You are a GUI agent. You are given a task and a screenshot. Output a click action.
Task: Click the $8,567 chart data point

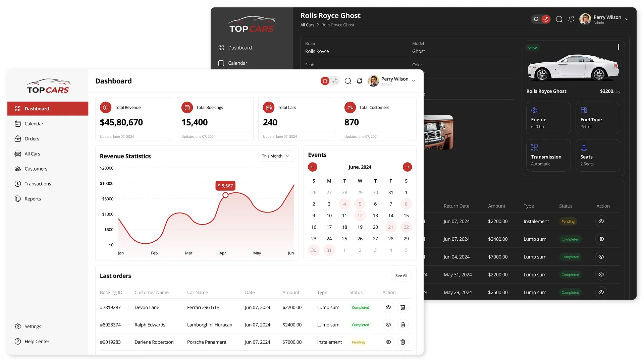(225, 195)
